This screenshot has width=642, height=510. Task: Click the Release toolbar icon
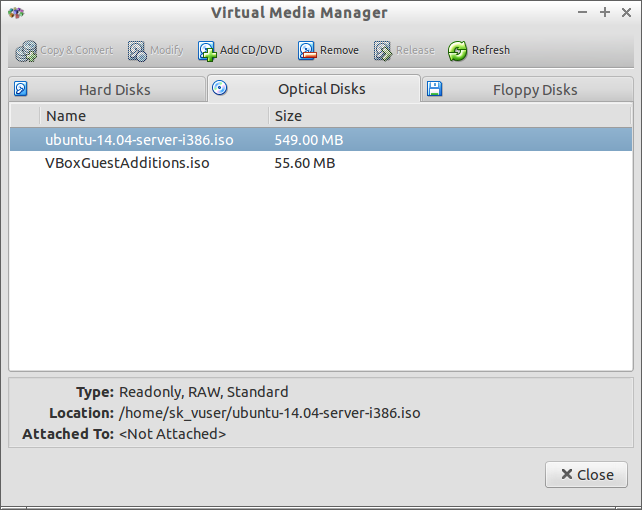click(383, 51)
